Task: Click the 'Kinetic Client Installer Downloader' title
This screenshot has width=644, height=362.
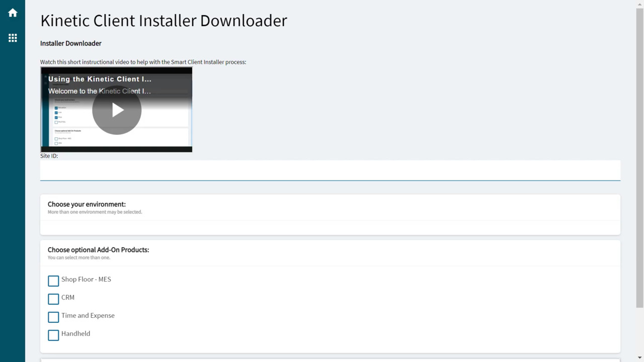Action: [x=164, y=21]
